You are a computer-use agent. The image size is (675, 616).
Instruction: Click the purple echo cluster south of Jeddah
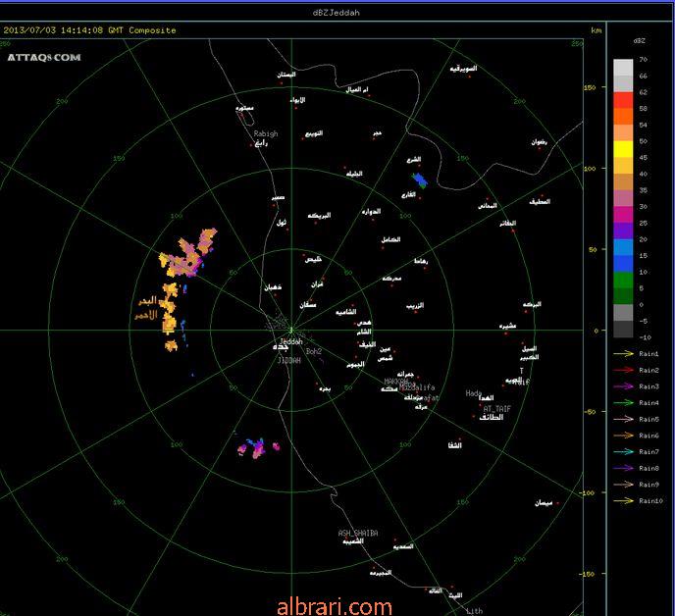tap(258, 448)
